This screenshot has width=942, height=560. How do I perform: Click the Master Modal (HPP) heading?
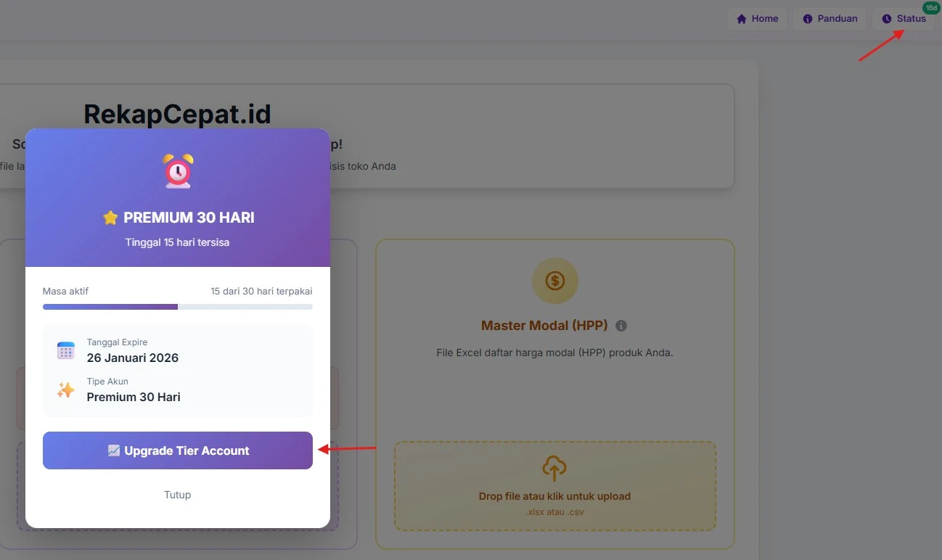click(x=544, y=326)
